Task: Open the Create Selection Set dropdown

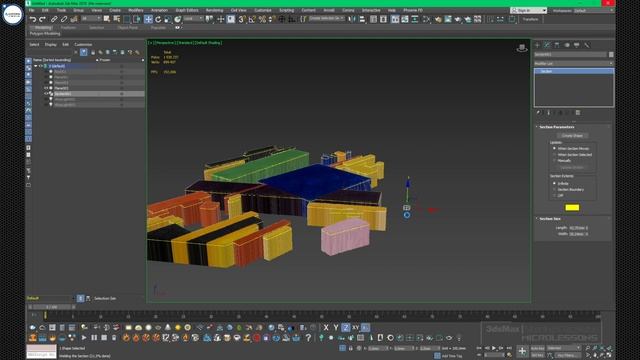Action: pos(327,19)
